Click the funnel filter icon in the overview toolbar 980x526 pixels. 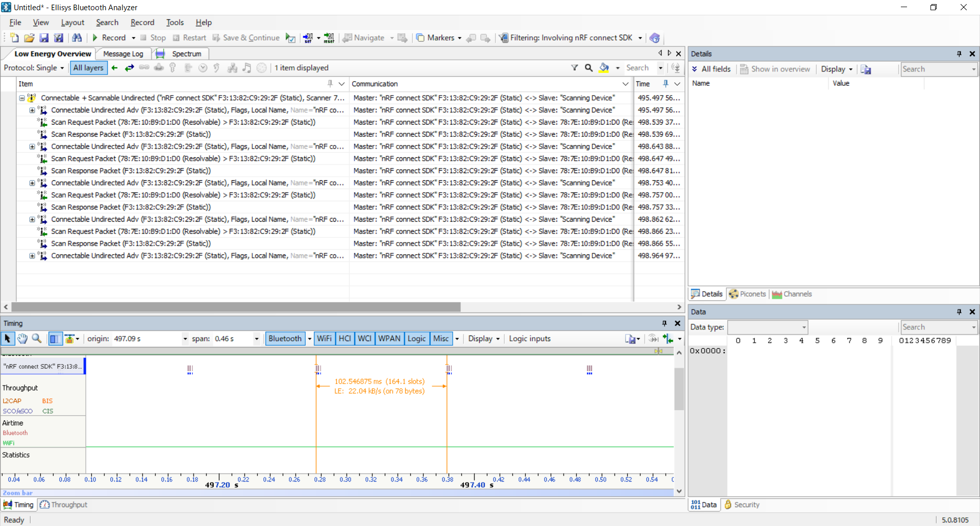pos(575,68)
